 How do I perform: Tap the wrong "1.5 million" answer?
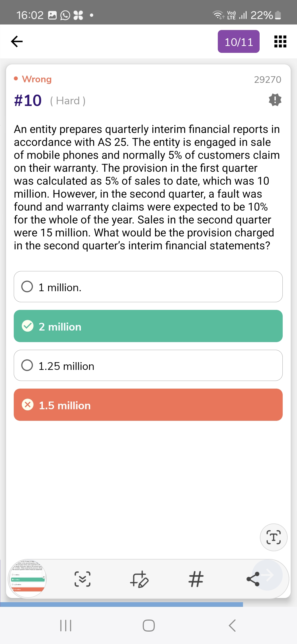tap(148, 405)
